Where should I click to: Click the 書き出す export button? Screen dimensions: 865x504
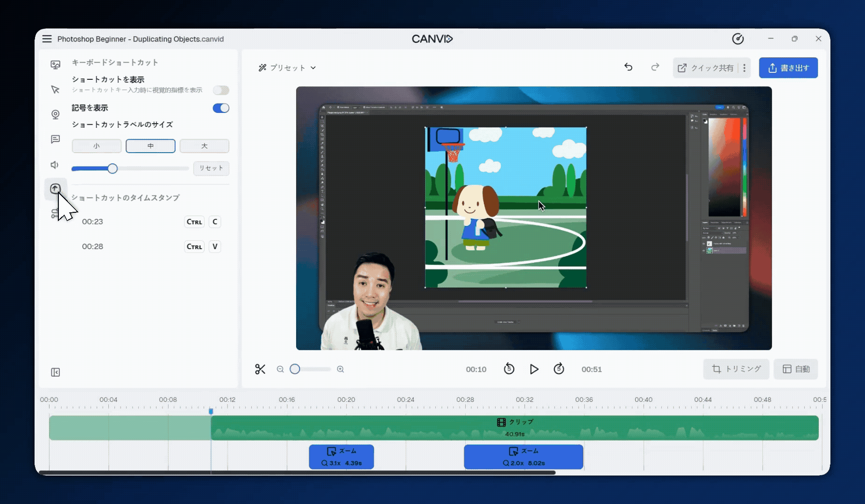click(788, 68)
